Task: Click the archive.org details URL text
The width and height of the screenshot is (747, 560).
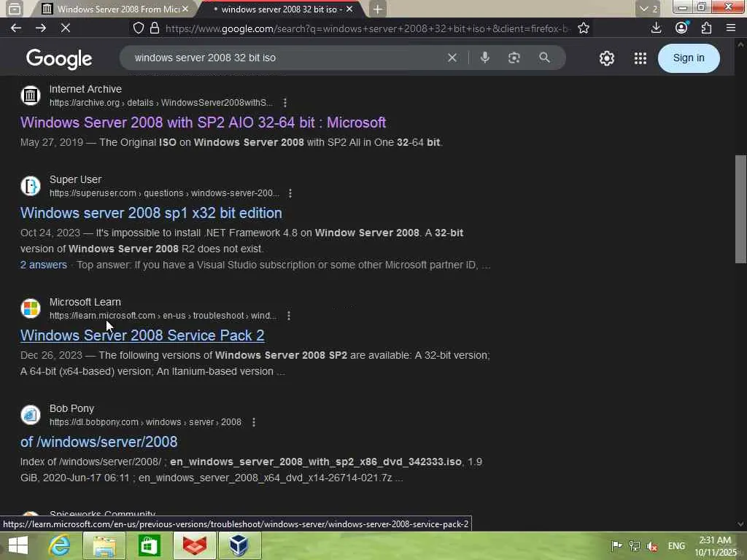Action: coord(161,102)
